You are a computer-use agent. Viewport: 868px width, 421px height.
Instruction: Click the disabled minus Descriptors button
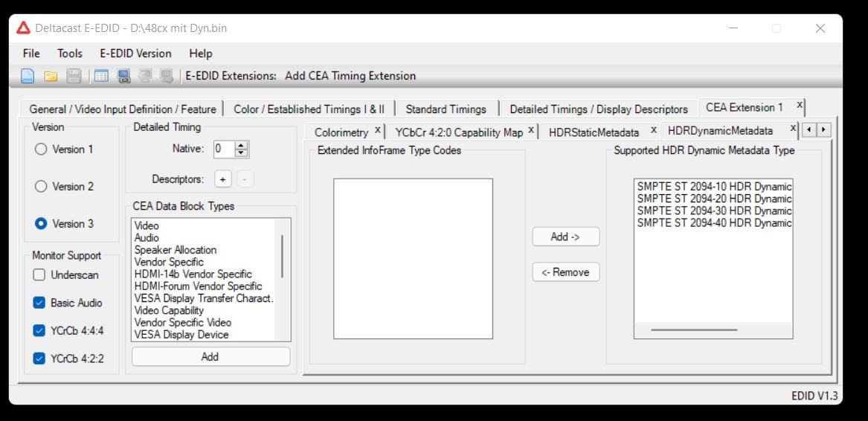coord(245,179)
